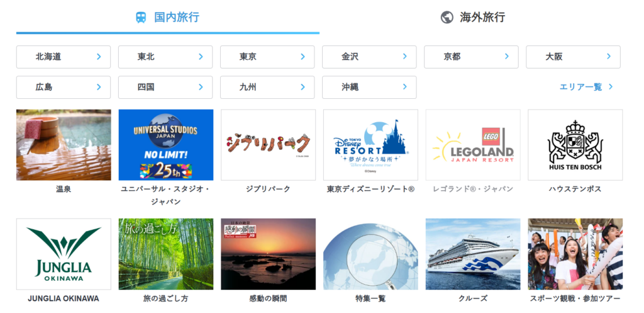Switch to the 国内旅行 tab

[x=167, y=17]
